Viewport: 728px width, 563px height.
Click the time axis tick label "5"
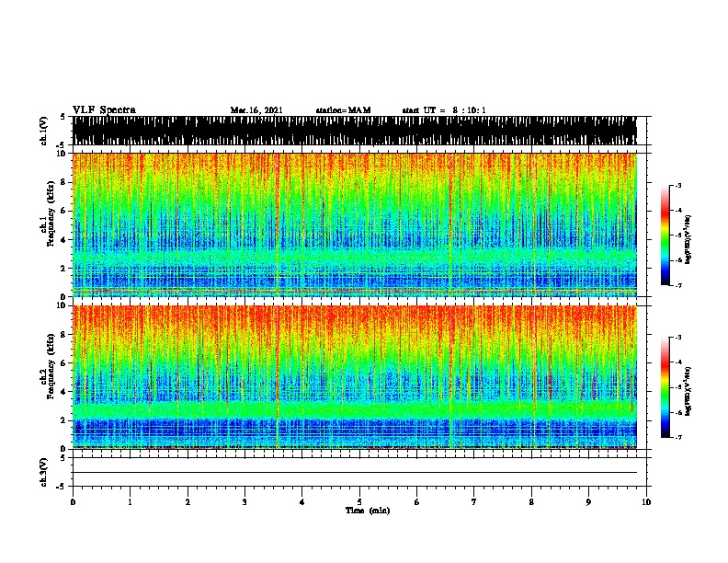359,502
